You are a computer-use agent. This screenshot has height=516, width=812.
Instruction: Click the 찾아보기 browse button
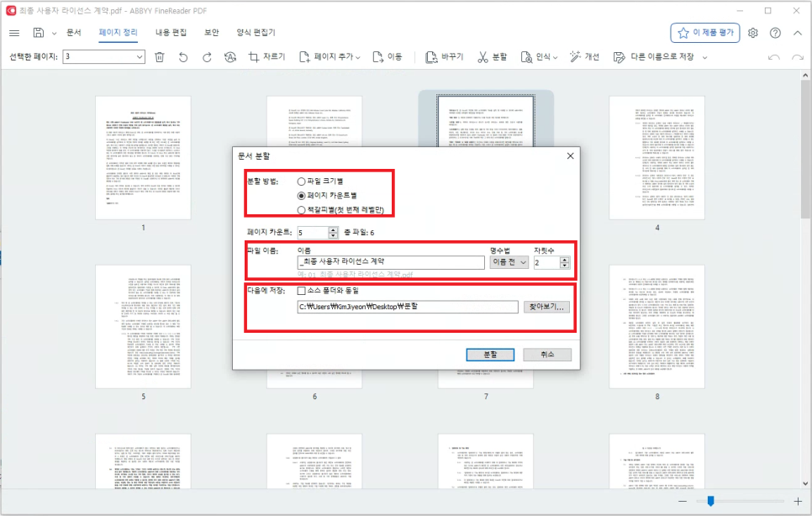546,307
